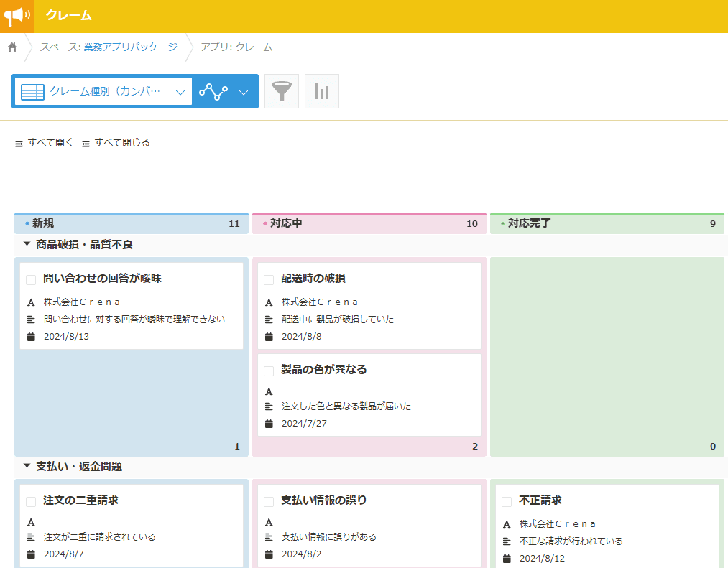Click the calendar icon beside 2024/8/13
The height and width of the screenshot is (568, 728).
[x=31, y=337]
